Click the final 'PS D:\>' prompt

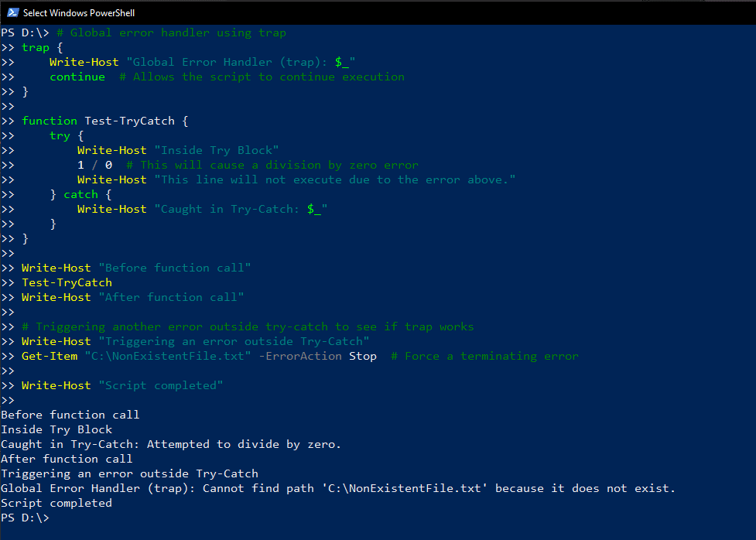[x=25, y=518]
